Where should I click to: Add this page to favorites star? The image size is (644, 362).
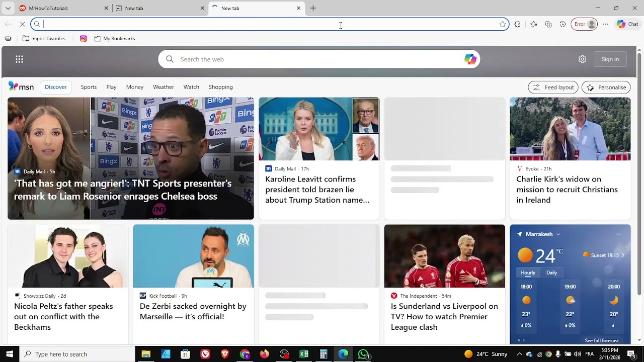tap(502, 24)
